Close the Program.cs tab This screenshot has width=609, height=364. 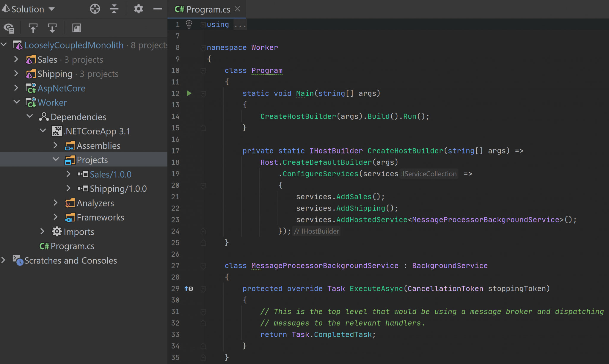coord(238,9)
